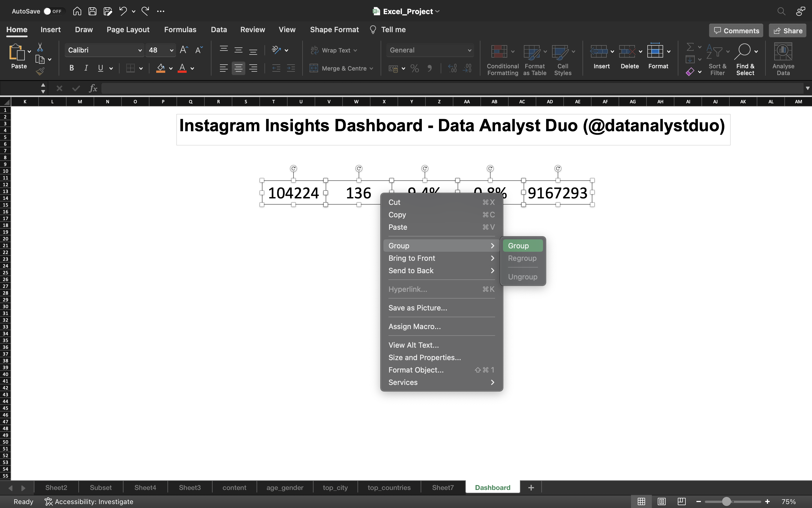
Task: Click the middle align icon
Action: pos(238,50)
